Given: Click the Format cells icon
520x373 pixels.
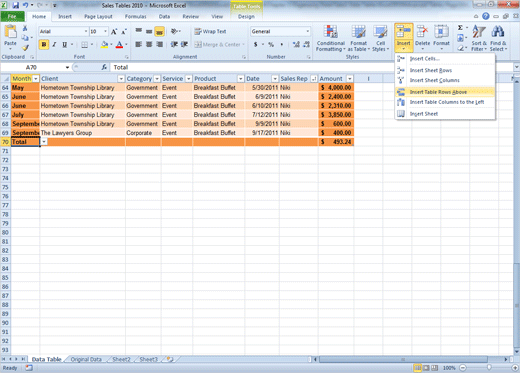Looking at the screenshot, I should [441, 33].
